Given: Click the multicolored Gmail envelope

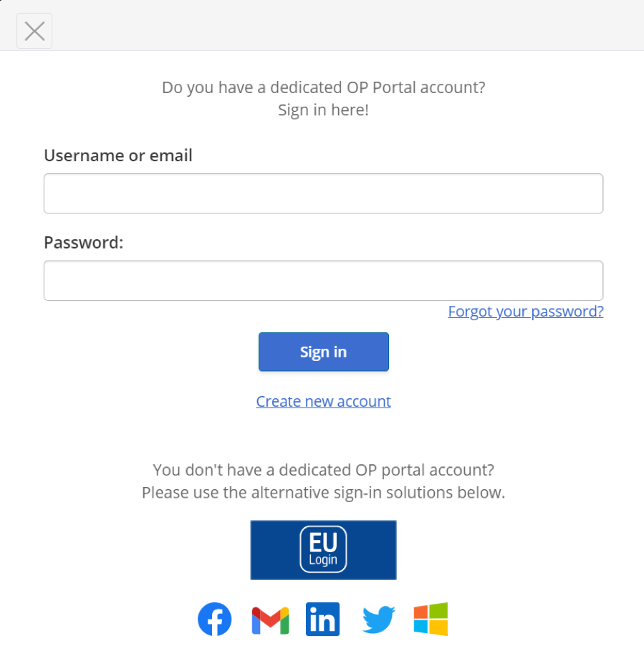Looking at the screenshot, I should (x=269, y=619).
